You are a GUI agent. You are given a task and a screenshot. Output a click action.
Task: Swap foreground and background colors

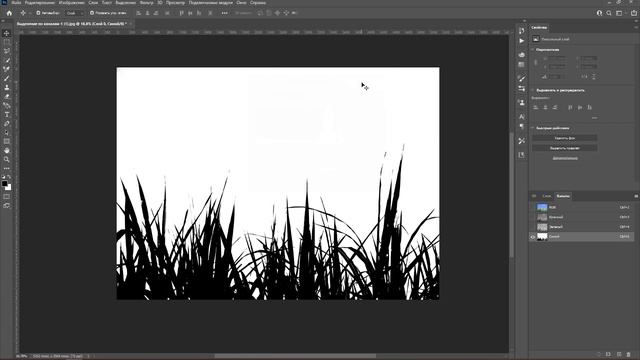click(x=9, y=177)
